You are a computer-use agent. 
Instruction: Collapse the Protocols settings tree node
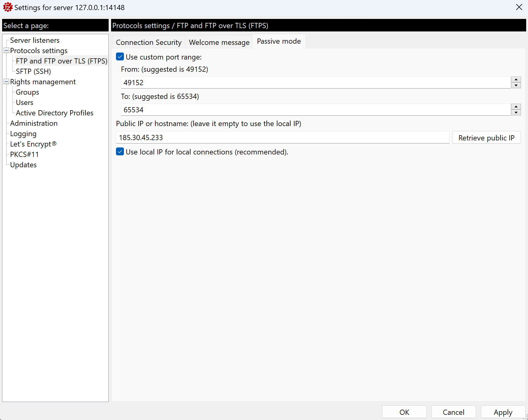click(6, 50)
